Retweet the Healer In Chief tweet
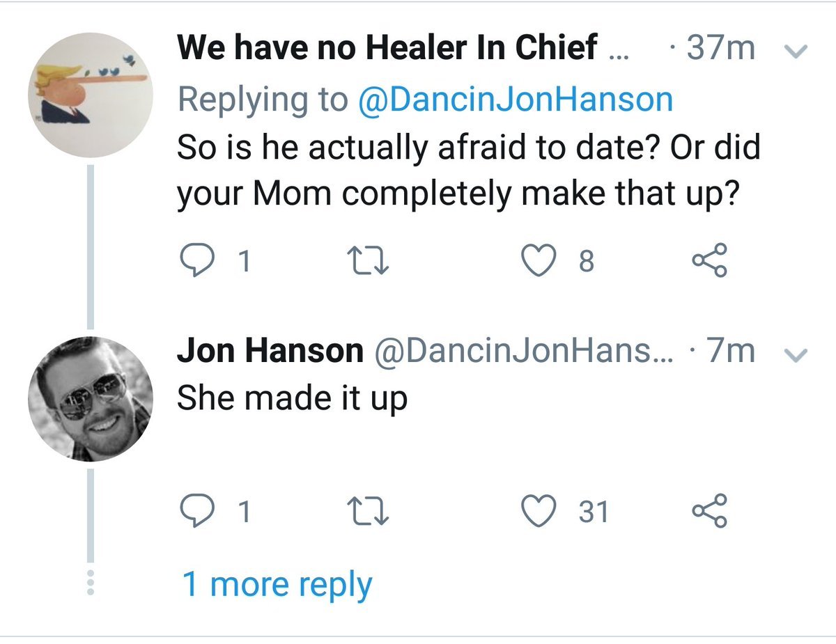836x644 pixels. point(366,260)
